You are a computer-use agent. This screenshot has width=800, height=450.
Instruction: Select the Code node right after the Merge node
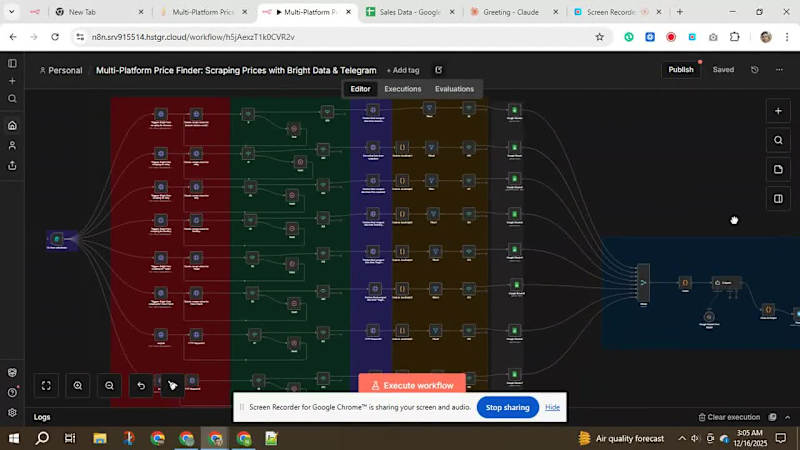(685, 283)
